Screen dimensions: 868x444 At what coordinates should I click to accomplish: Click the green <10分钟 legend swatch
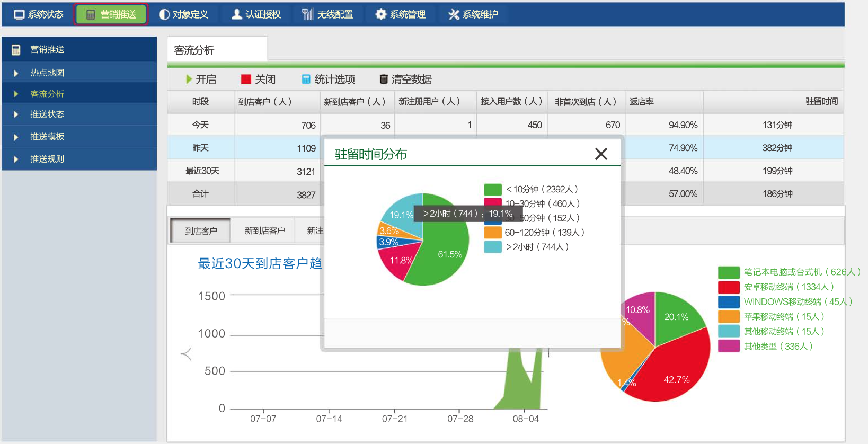coord(493,190)
